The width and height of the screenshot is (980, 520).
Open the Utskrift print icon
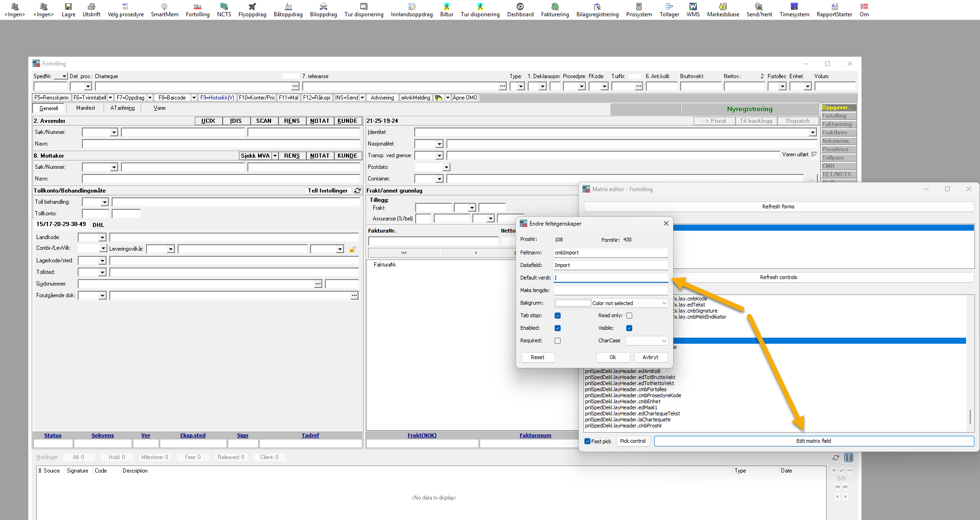(92, 7)
